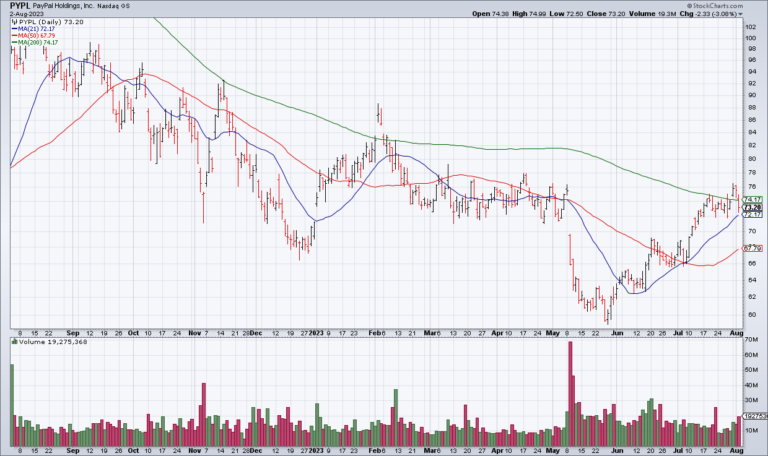
Task: Click the 'Low 72.50' value
Action: (566, 14)
